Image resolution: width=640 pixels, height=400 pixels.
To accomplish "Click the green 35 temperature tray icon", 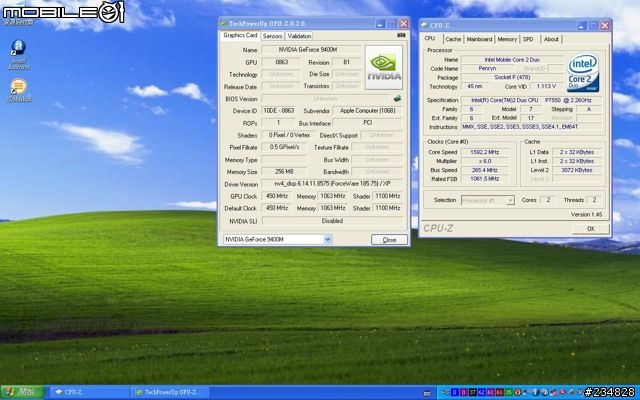I will 509,392.
